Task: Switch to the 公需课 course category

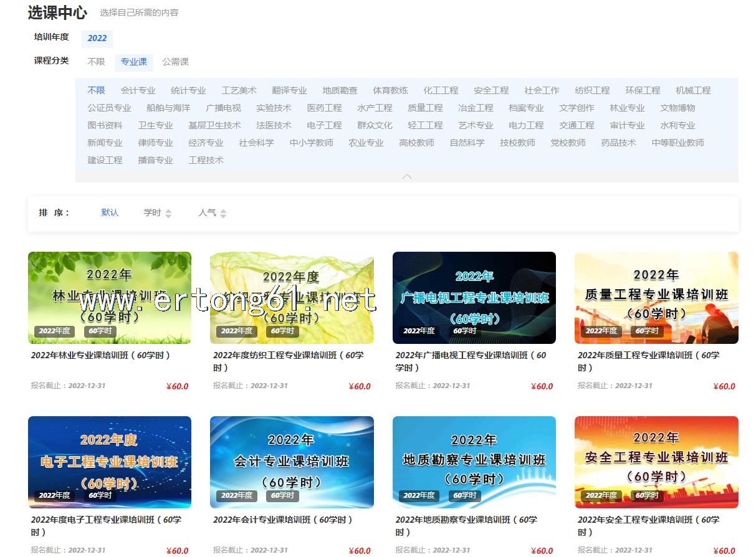Action: [x=175, y=62]
